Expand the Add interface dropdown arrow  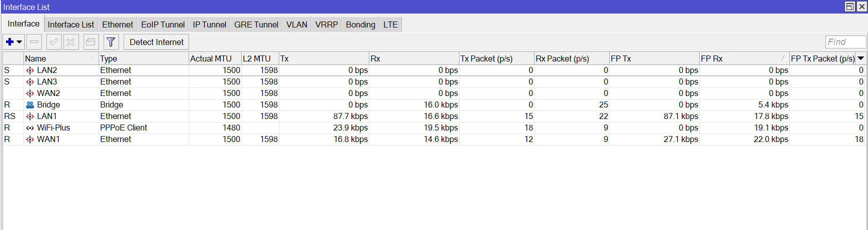pos(20,42)
